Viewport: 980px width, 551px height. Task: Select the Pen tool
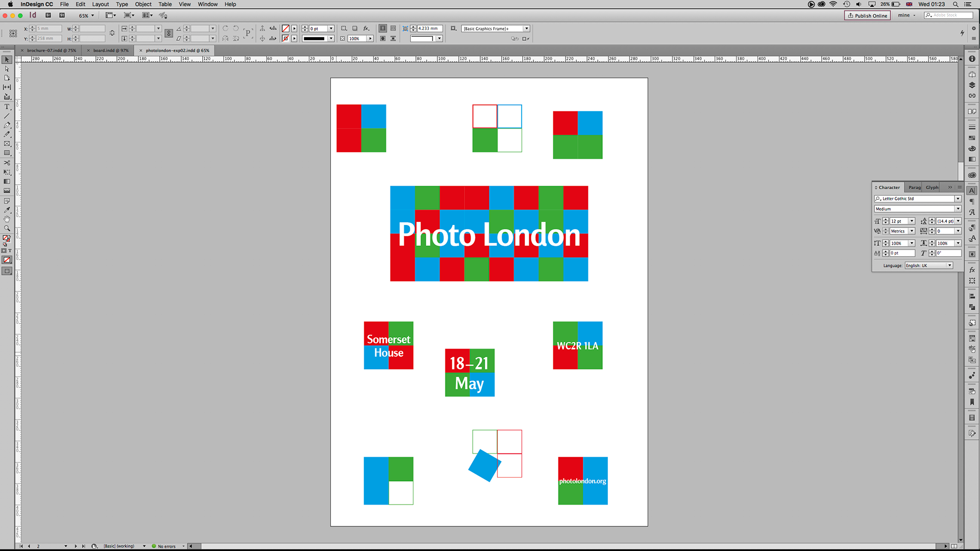pos(7,125)
